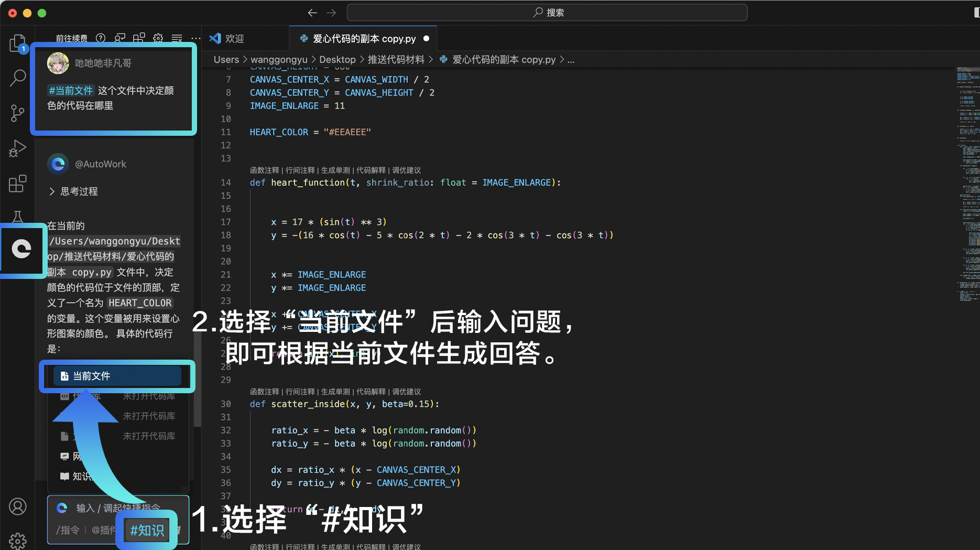Open the more actions ellipsis in panel header

(195, 38)
